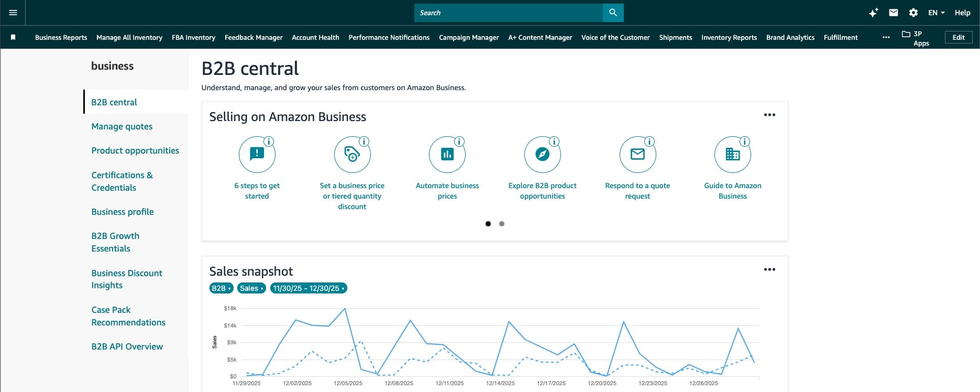The width and height of the screenshot is (980, 392).
Task: Open Business Discount Insights
Action: click(x=127, y=279)
